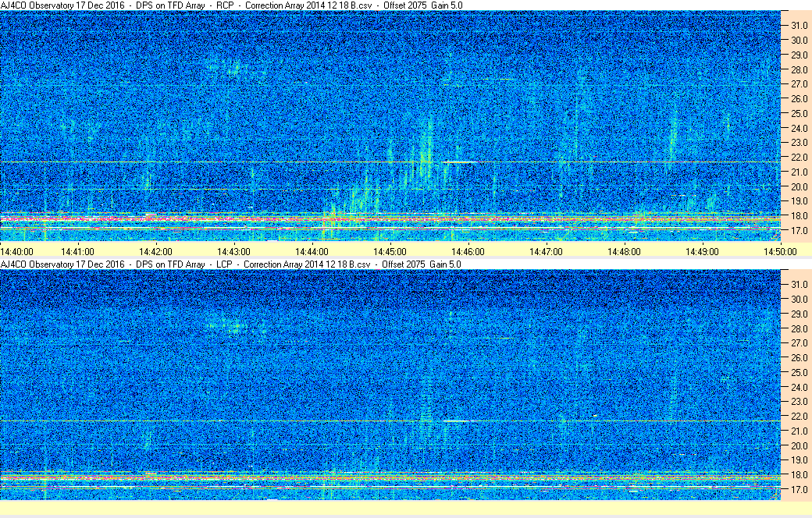Click the 17.0 frequency label on RCP panel
812x518 pixels.
tap(799, 230)
